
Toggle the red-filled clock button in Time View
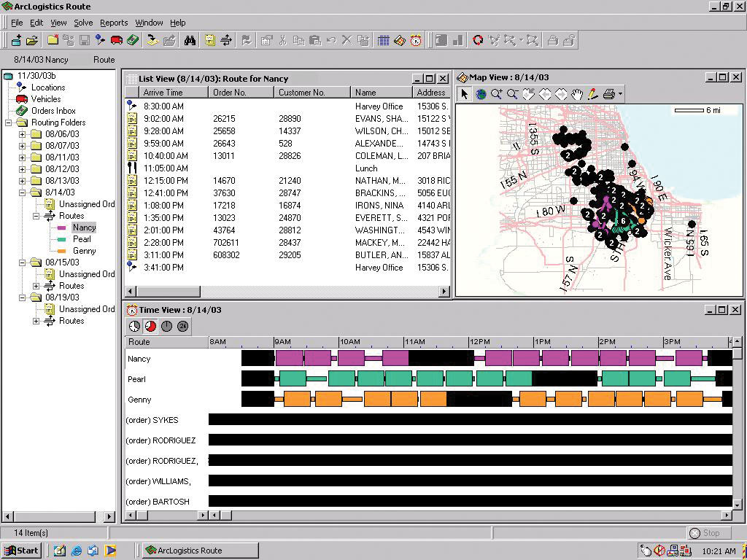coord(150,326)
